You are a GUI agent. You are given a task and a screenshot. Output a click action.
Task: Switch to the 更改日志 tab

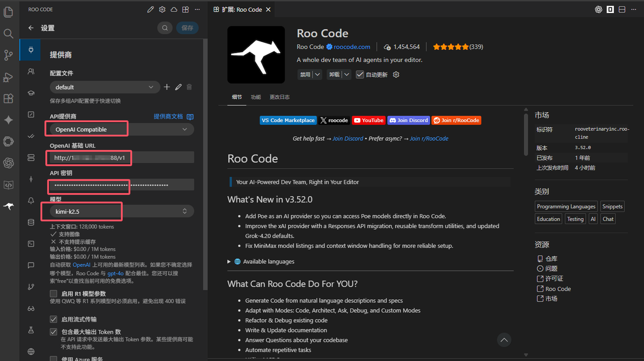pos(280,97)
